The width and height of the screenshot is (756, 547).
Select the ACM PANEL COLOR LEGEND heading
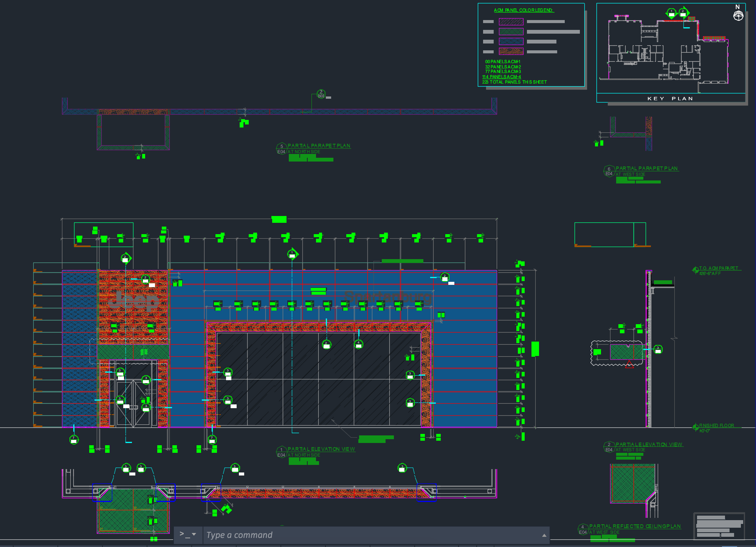[x=524, y=10]
